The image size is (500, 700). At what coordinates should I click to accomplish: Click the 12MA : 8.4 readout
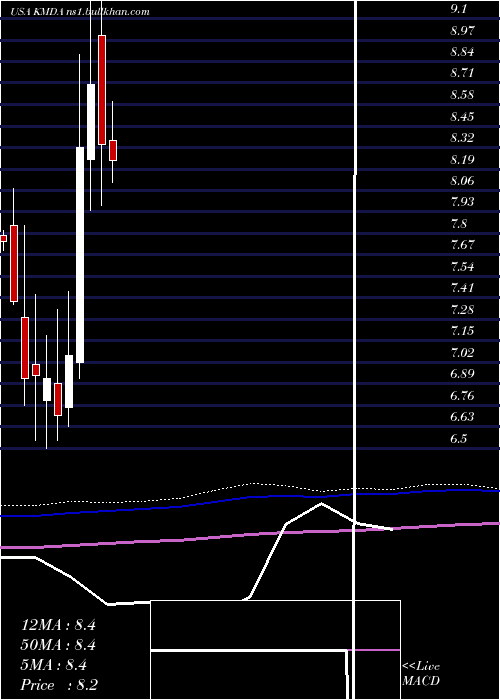58,625
